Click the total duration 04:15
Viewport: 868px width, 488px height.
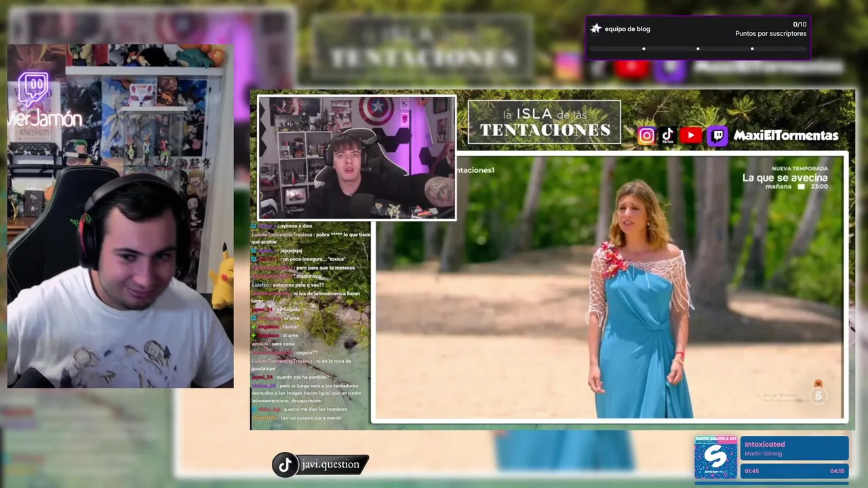click(837, 471)
